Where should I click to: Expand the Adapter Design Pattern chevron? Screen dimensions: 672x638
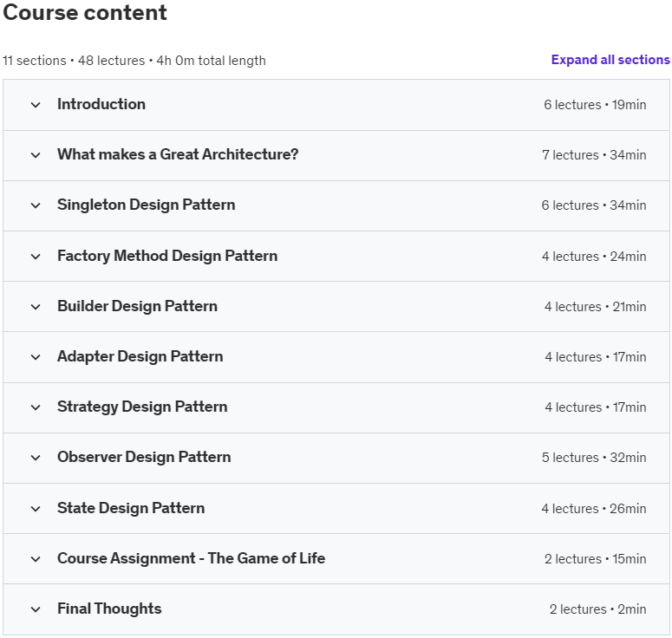click(36, 357)
